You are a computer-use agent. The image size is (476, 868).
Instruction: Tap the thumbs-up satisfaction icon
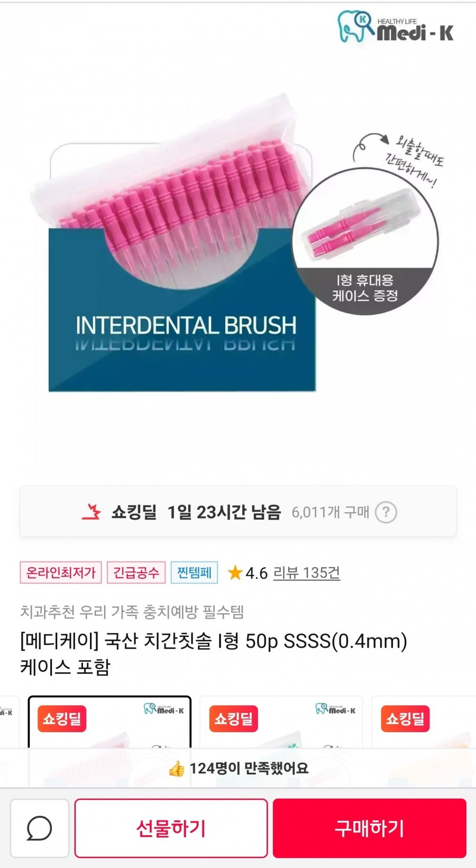pos(177,769)
